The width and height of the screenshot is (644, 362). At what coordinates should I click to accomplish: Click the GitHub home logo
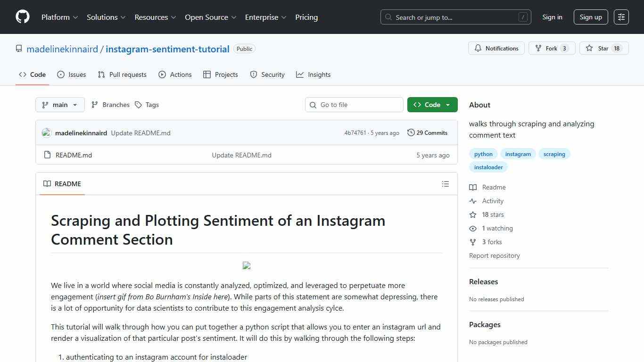point(22,17)
